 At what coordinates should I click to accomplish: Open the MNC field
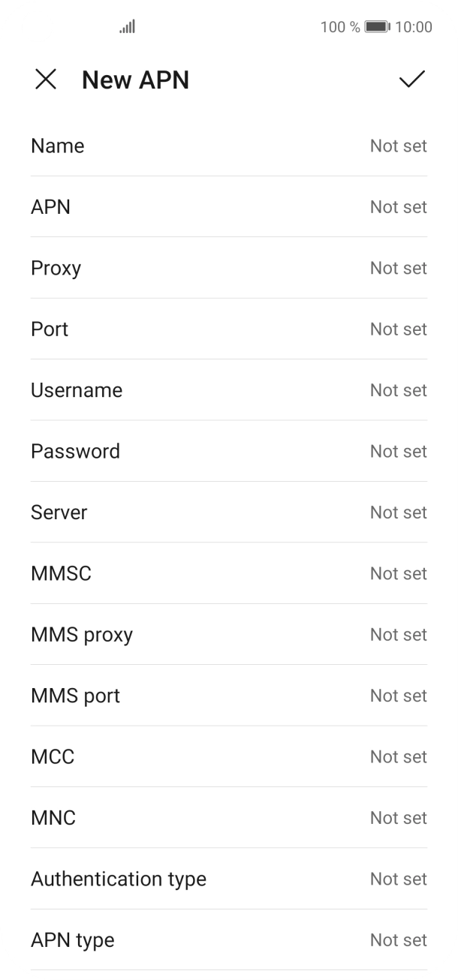[x=229, y=818]
